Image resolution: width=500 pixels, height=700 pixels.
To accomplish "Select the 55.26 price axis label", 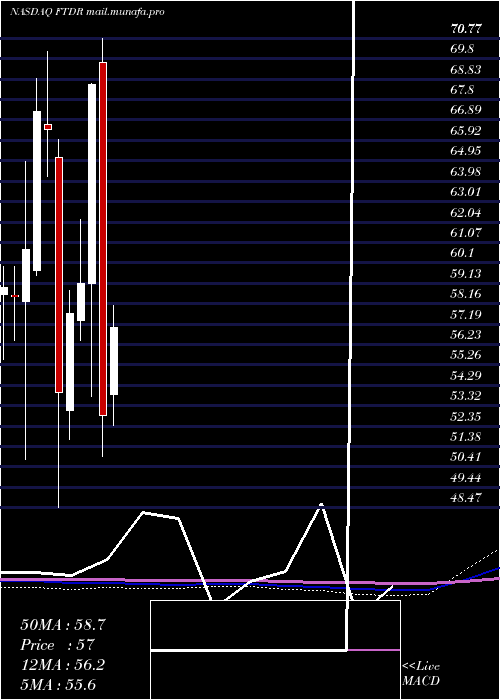I will click(x=466, y=355).
